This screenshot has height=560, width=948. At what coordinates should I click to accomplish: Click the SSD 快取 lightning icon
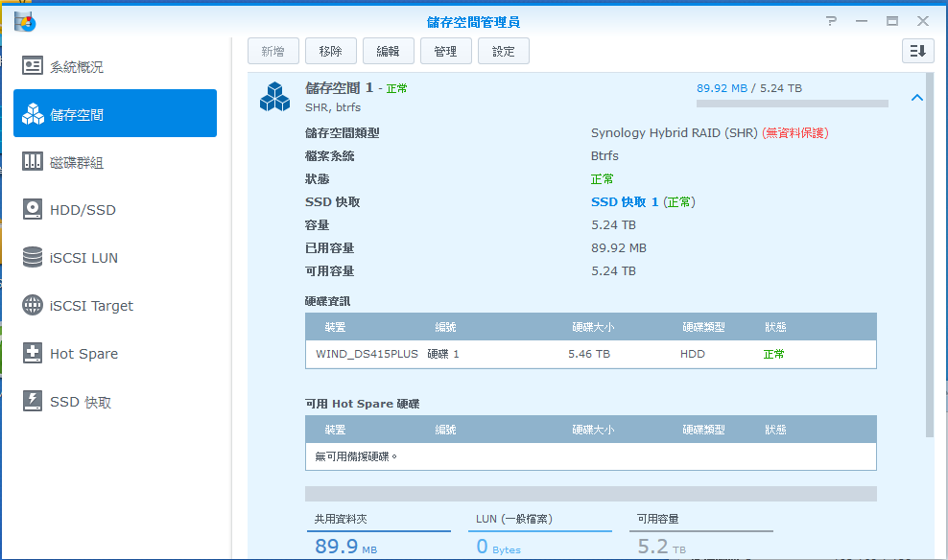(x=33, y=401)
